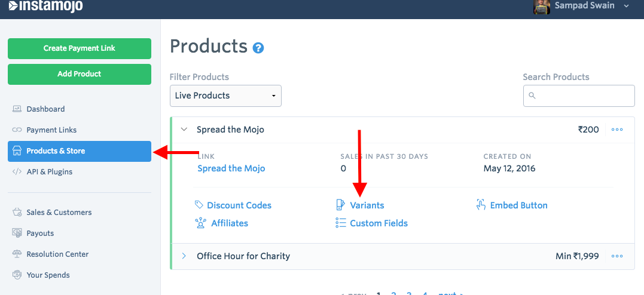Screen dimensions: 644x295
Task: Click the Dashboard sidebar icon
Action: [x=17, y=109]
